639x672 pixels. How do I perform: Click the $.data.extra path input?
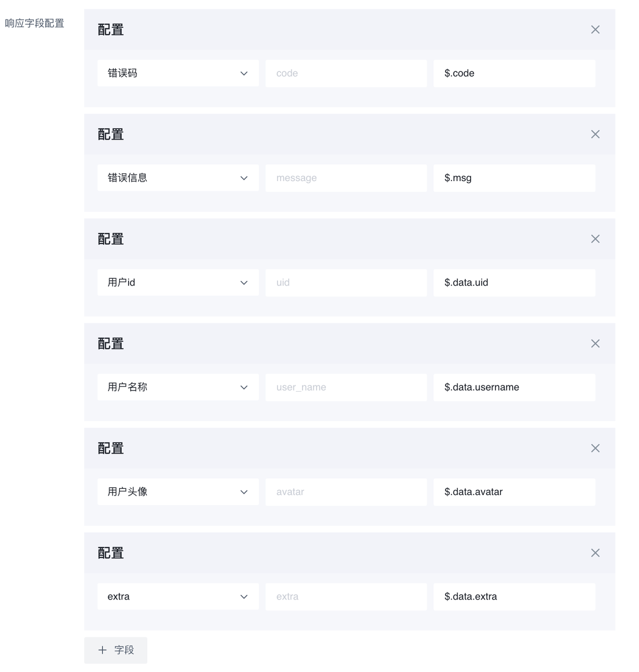click(x=514, y=596)
